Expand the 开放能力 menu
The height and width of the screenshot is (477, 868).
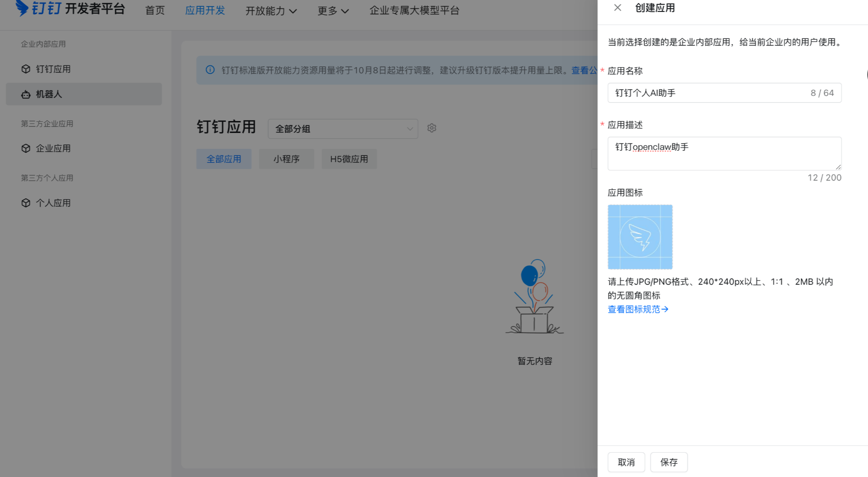pos(271,11)
